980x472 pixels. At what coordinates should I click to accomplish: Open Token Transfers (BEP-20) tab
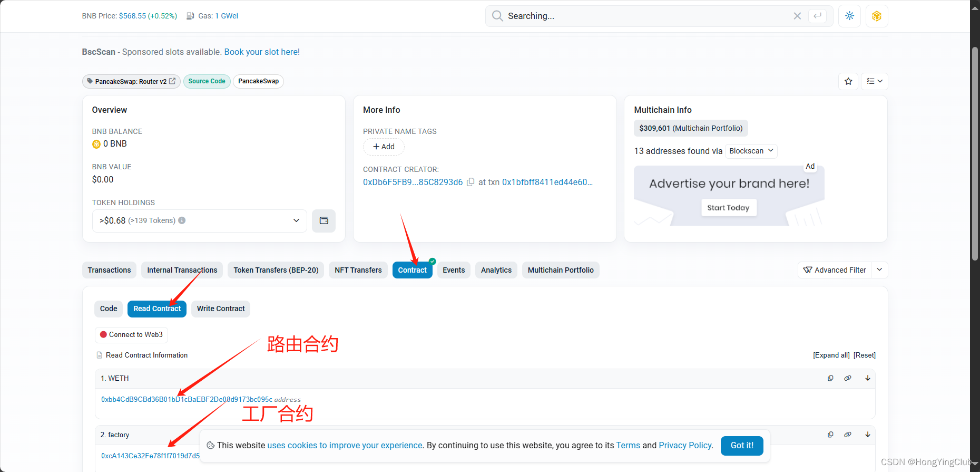[276, 270]
